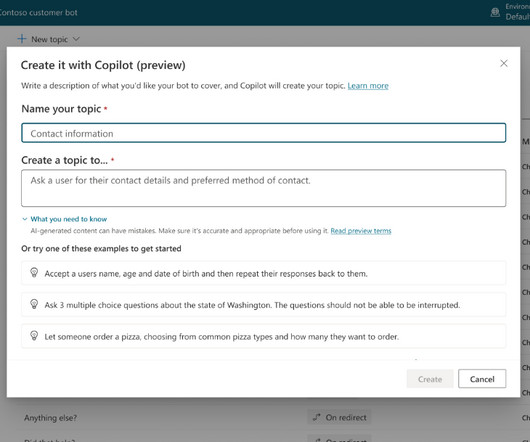Select the name, age and date of birth example

coord(264,273)
